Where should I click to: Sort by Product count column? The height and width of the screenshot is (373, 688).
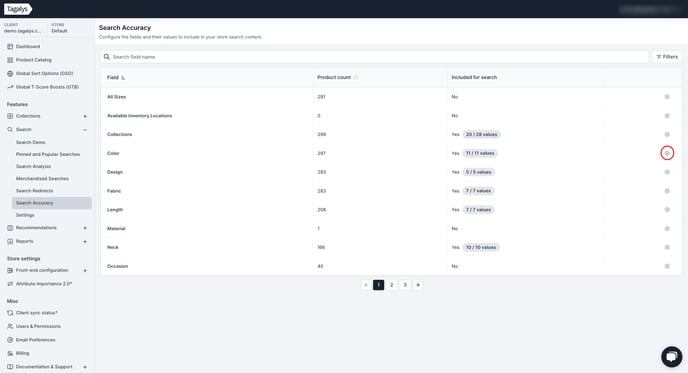tap(337, 78)
